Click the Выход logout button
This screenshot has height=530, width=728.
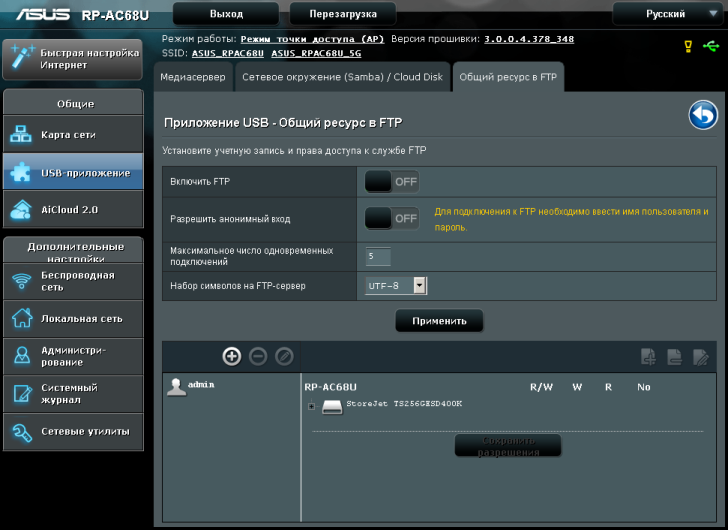pyautogui.click(x=226, y=14)
